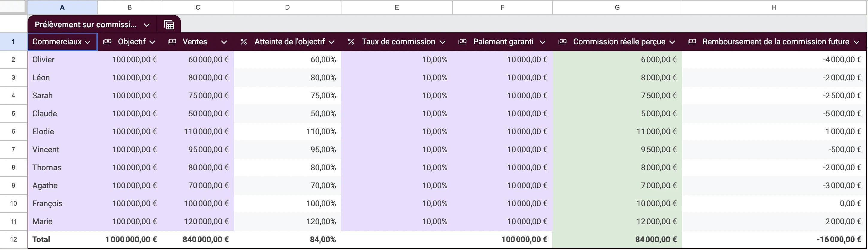Click currency icon beside Commission réelle perçue
The width and height of the screenshot is (868, 250).
(x=562, y=41)
